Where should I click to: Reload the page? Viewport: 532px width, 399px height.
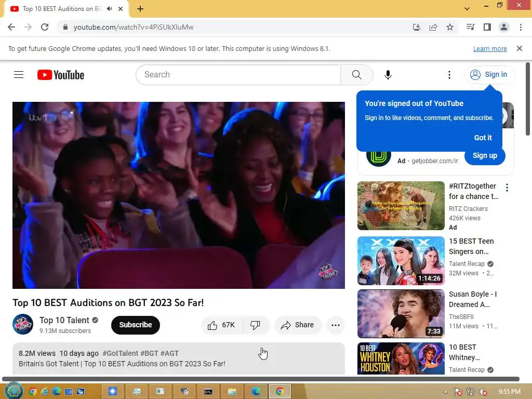[x=45, y=27]
